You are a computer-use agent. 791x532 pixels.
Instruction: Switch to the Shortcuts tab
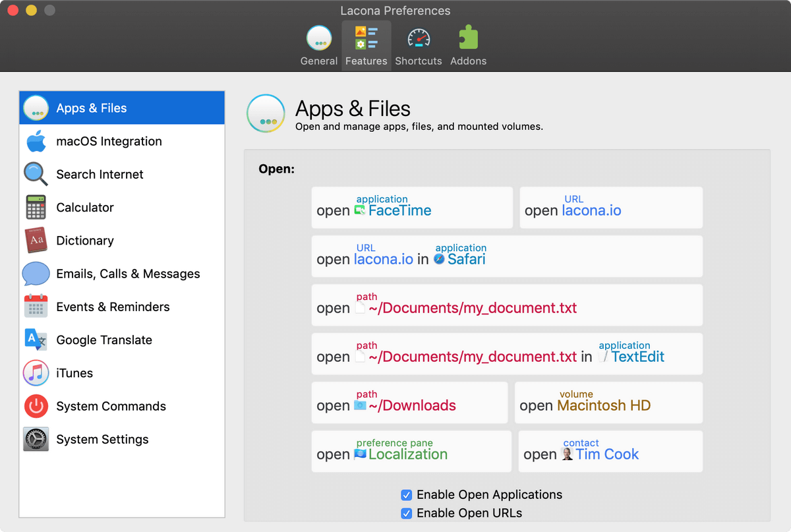click(418, 45)
